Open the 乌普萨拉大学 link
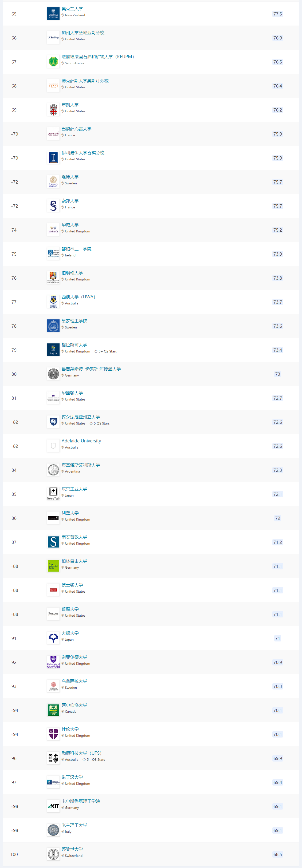The width and height of the screenshot is (302, 868). tap(74, 681)
